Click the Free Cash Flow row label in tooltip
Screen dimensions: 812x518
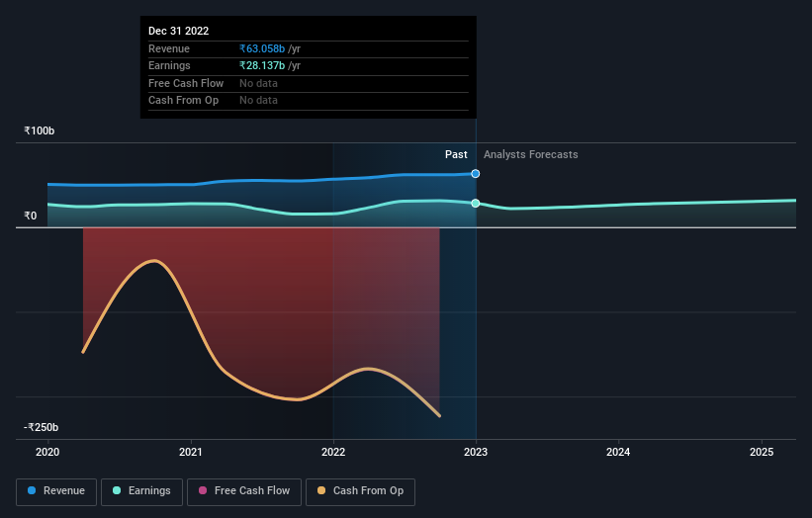(x=186, y=83)
